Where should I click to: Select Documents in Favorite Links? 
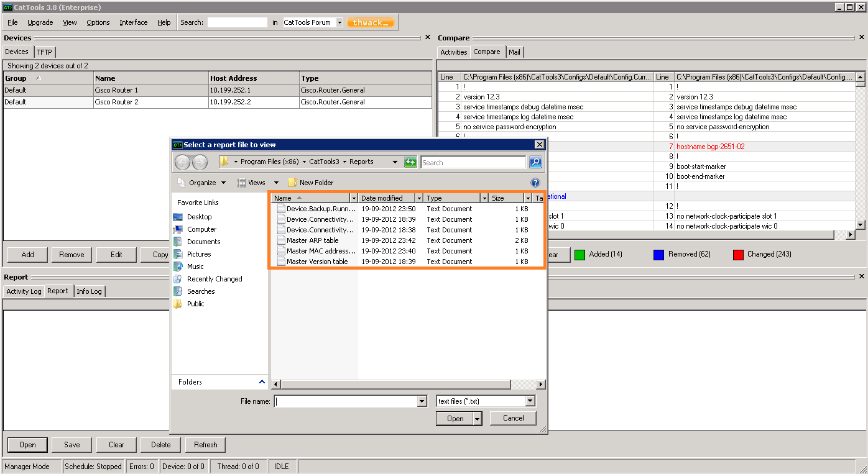(197, 242)
